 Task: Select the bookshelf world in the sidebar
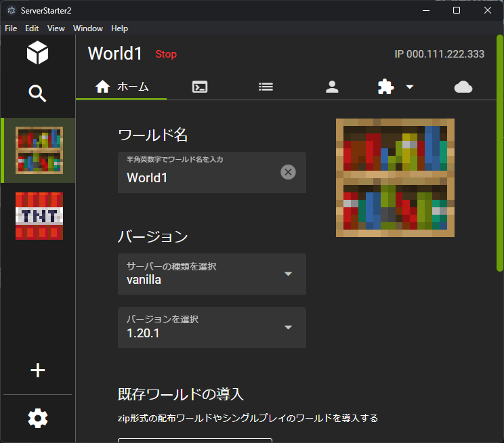click(x=39, y=150)
